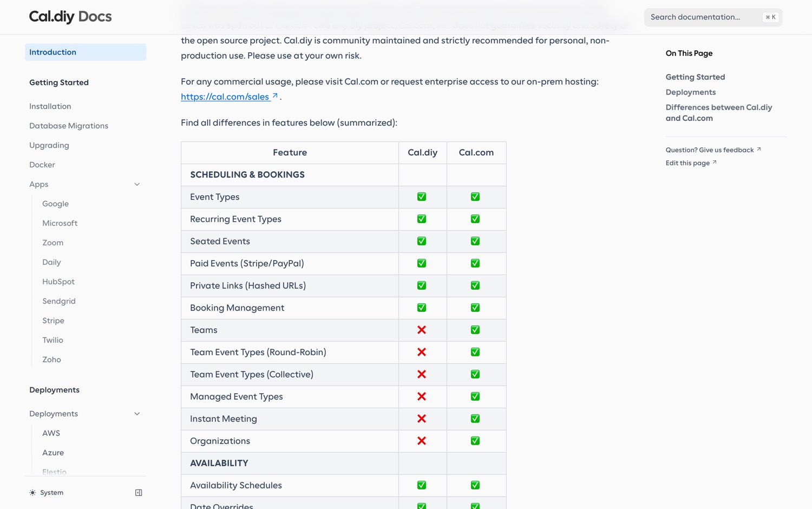Click the arrow icon after Give us feedback
812x509 pixels.
tap(759, 149)
